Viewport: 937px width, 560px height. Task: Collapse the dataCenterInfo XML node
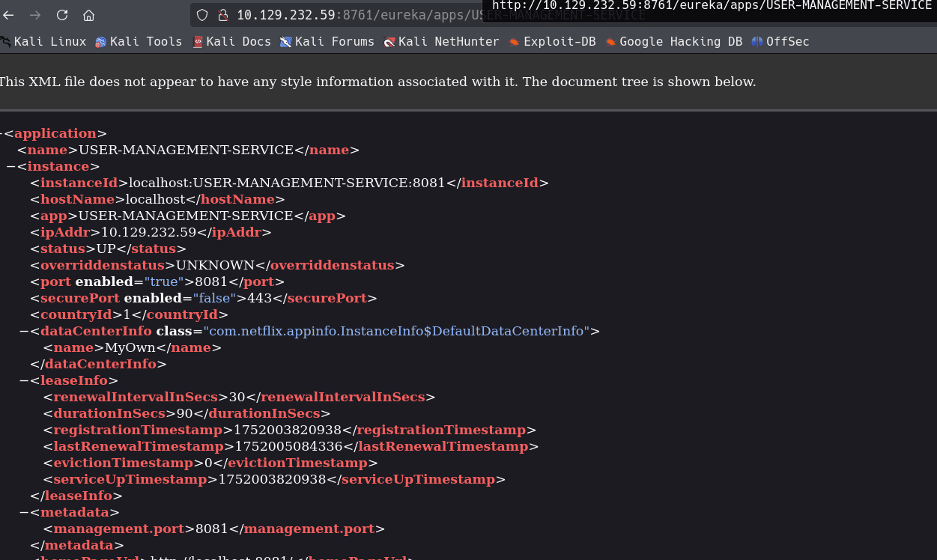click(24, 332)
